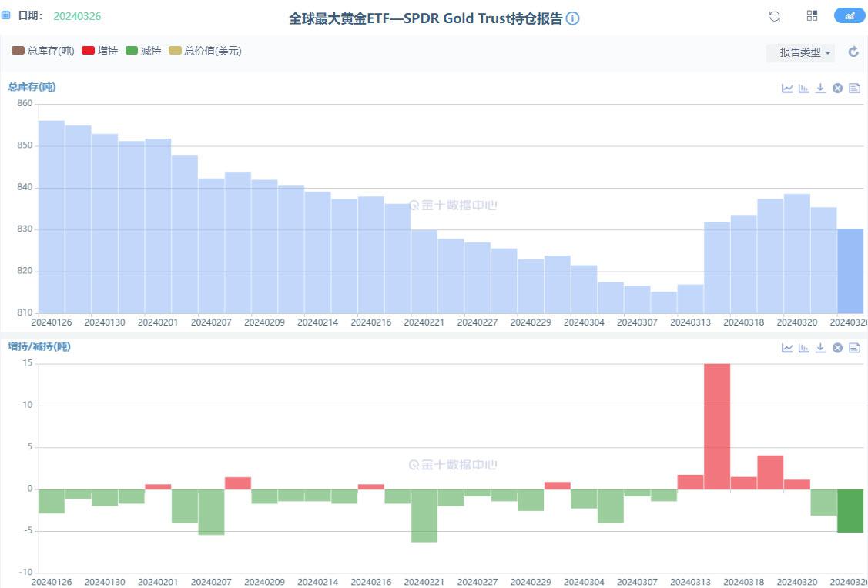Select the tall red bar on 20240313
Screen dimensions: 868x588
pyautogui.click(x=717, y=423)
